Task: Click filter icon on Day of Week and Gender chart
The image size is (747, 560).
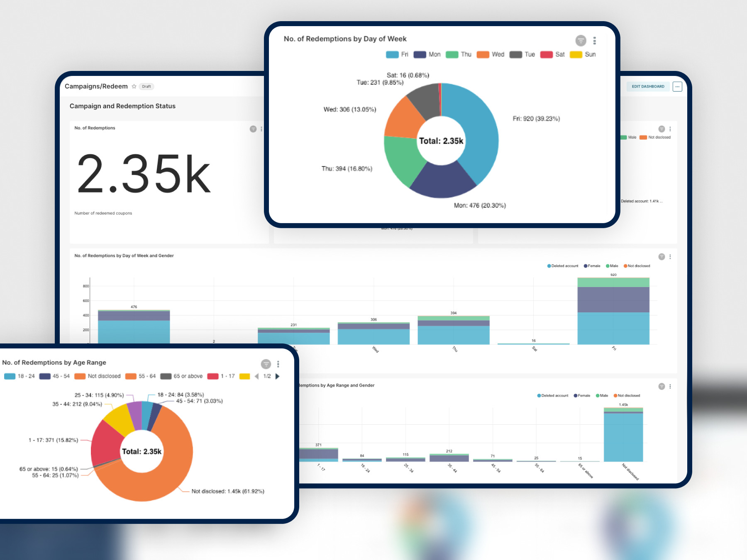Action: point(662,257)
